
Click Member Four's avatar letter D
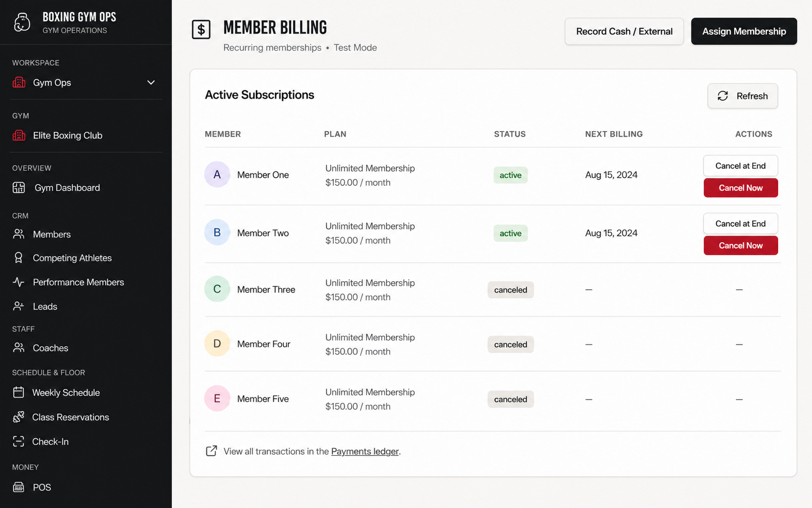click(217, 344)
